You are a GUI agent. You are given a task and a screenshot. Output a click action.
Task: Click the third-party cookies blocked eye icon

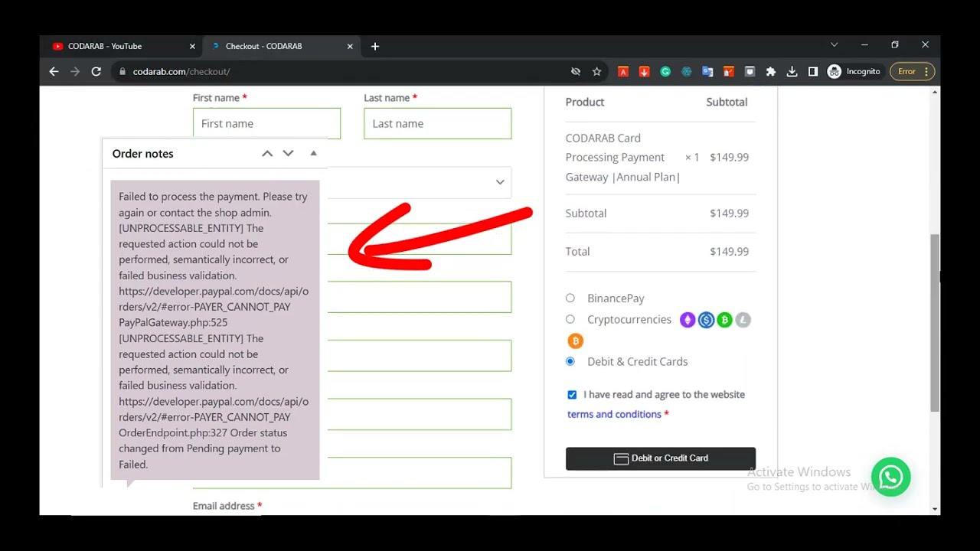[576, 71]
